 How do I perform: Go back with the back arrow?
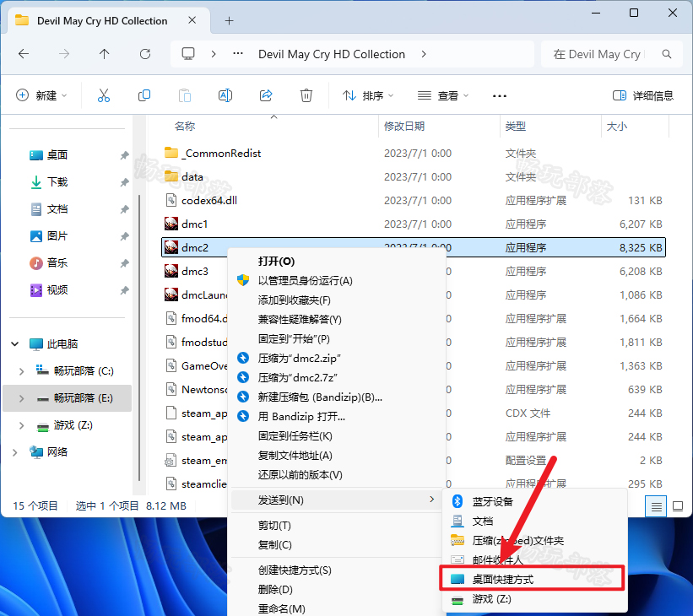click(x=24, y=54)
